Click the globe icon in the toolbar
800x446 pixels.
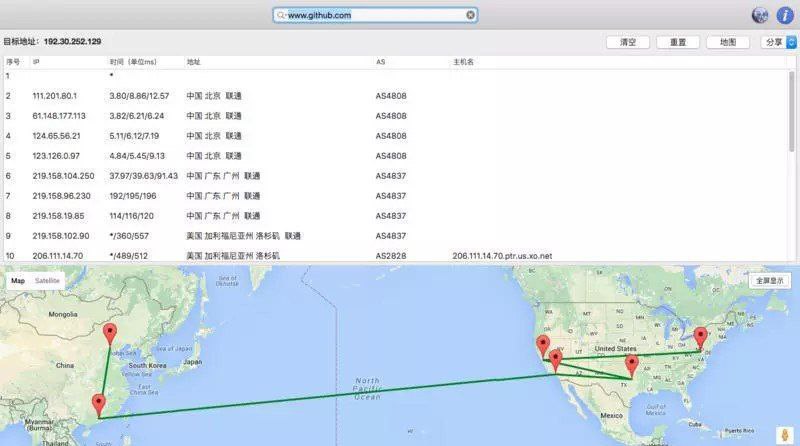(x=759, y=15)
